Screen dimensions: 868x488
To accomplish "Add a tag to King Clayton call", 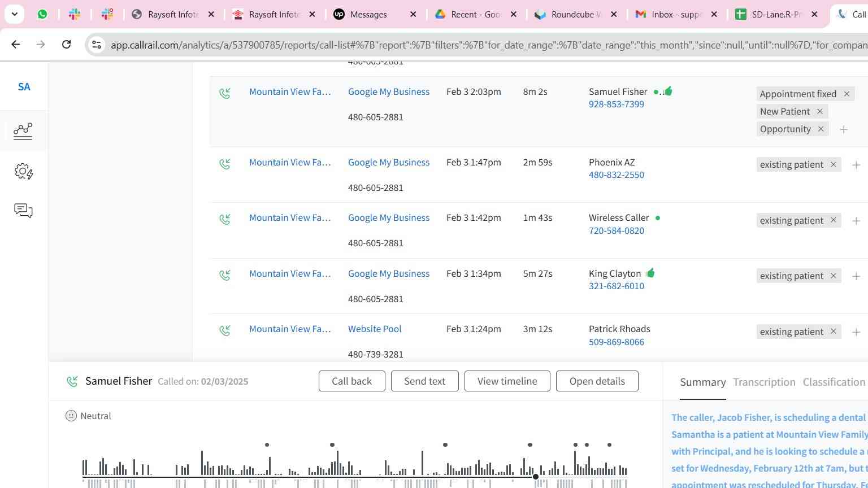I will click(x=856, y=276).
